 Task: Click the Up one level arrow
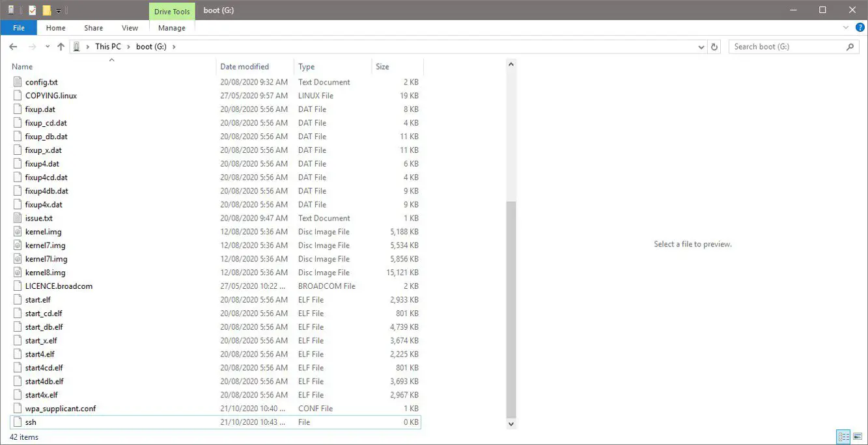pos(61,47)
